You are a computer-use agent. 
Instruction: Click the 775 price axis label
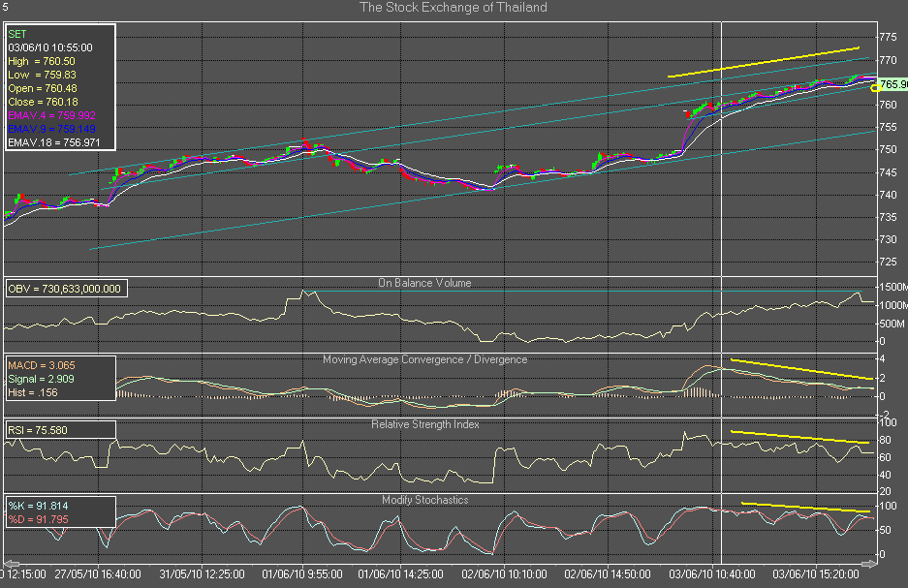[x=888, y=37]
